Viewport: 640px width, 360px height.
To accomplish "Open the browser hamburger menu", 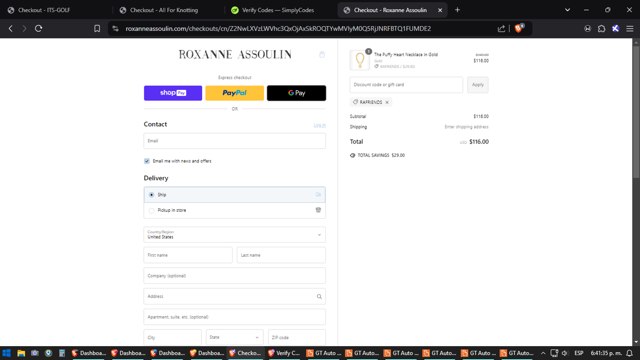I will [630, 29].
